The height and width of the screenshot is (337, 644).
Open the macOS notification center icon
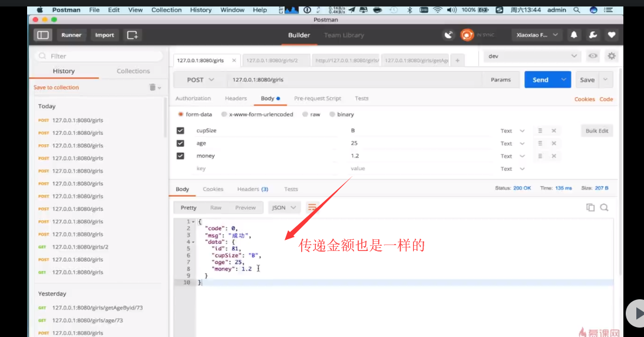609,10
